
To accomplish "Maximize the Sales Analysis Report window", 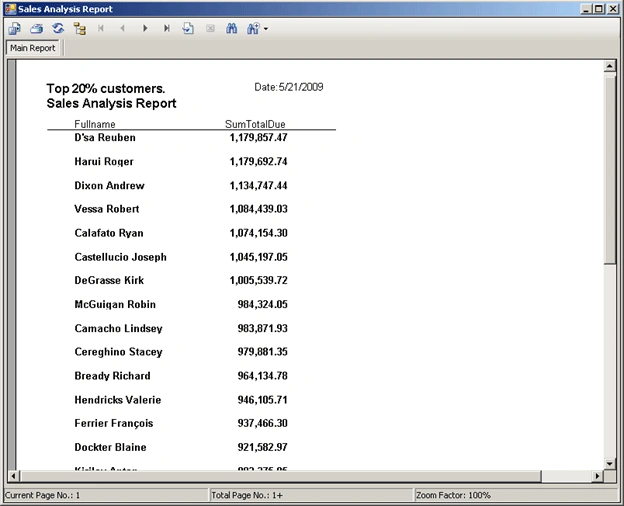I will click(x=599, y=9).
